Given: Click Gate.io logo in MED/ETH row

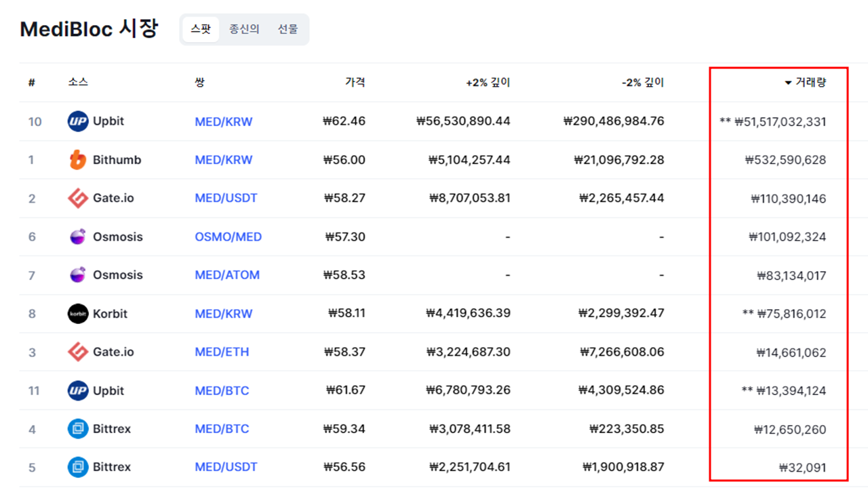Looking at the screenshot, I should pyautogui.click(x=78, y=352).
